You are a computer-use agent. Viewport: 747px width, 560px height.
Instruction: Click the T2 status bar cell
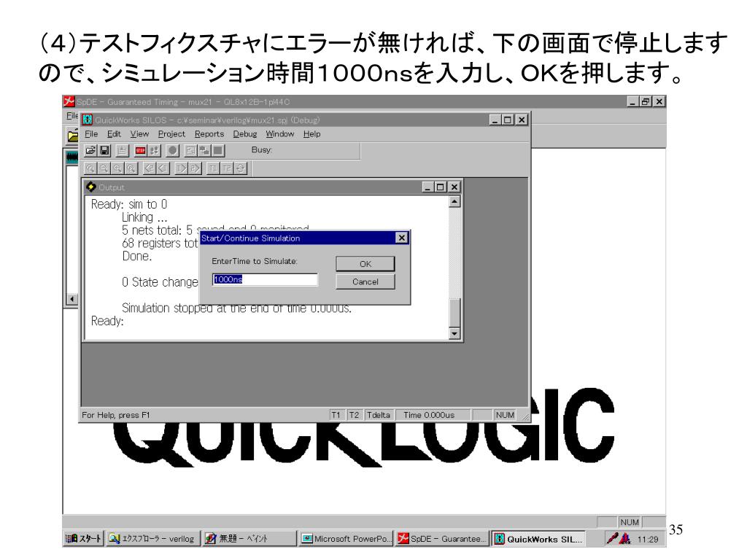354,415
